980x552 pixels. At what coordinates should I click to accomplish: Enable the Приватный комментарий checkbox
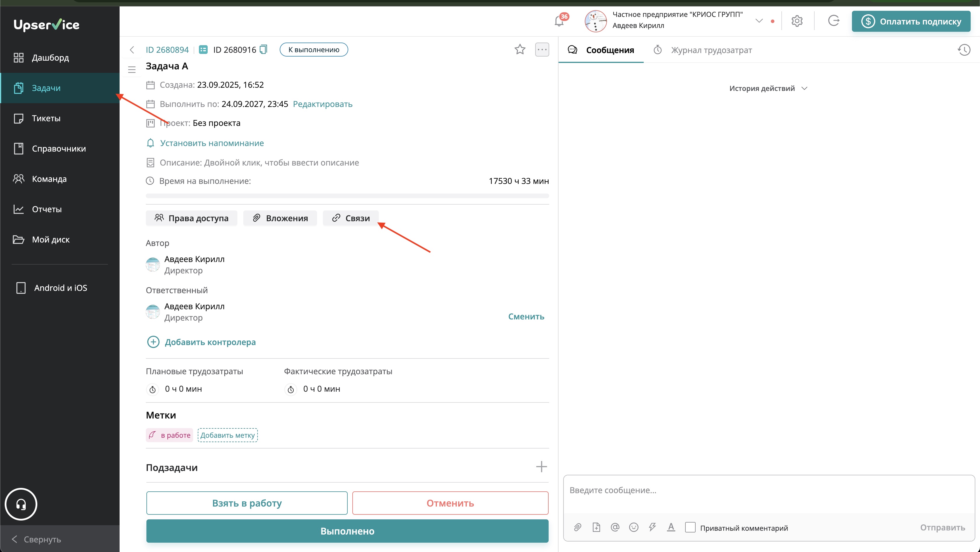[690, 527]
